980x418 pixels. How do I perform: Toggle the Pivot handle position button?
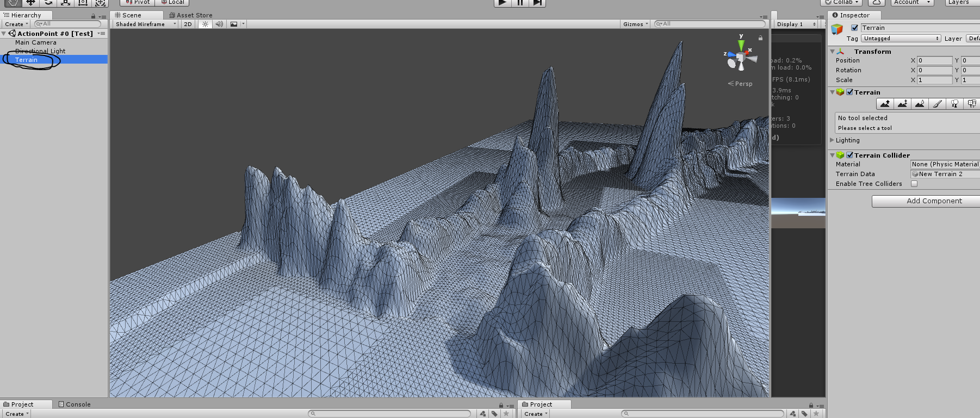click(137, 3)
